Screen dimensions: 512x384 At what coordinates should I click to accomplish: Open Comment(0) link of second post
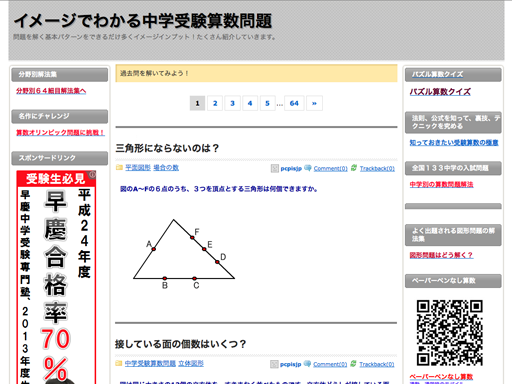pyautogui.click(x=330, y=364)
